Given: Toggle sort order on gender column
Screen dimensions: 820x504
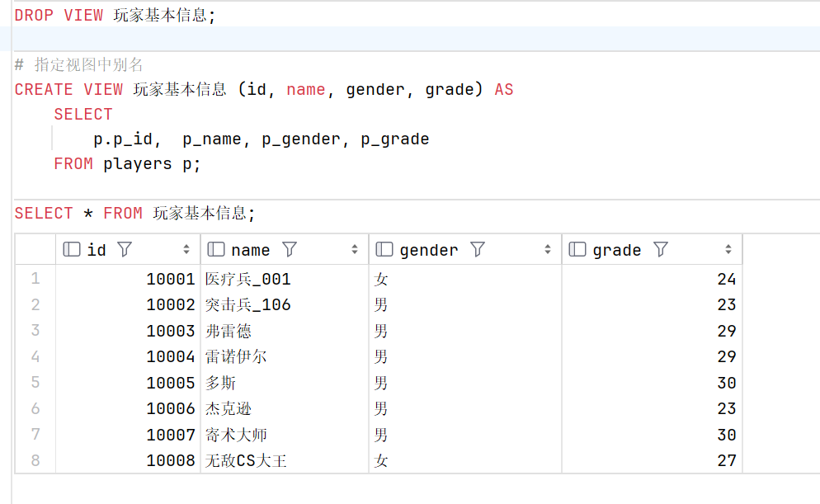Looking at the screenshot, I should tap(548, 249).
